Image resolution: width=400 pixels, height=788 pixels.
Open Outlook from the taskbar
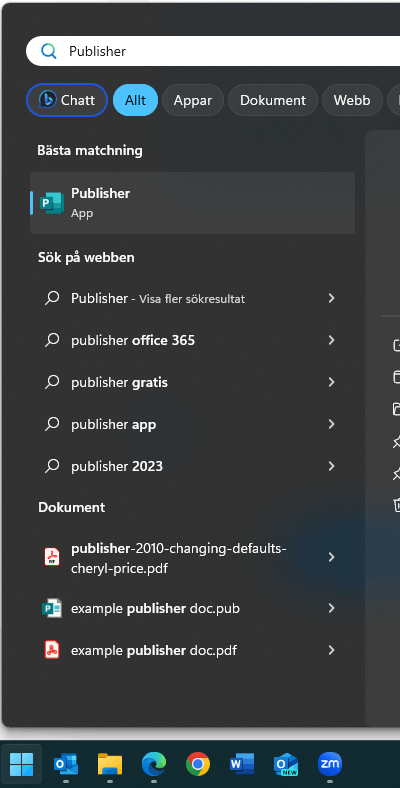(x=66, y=764)
